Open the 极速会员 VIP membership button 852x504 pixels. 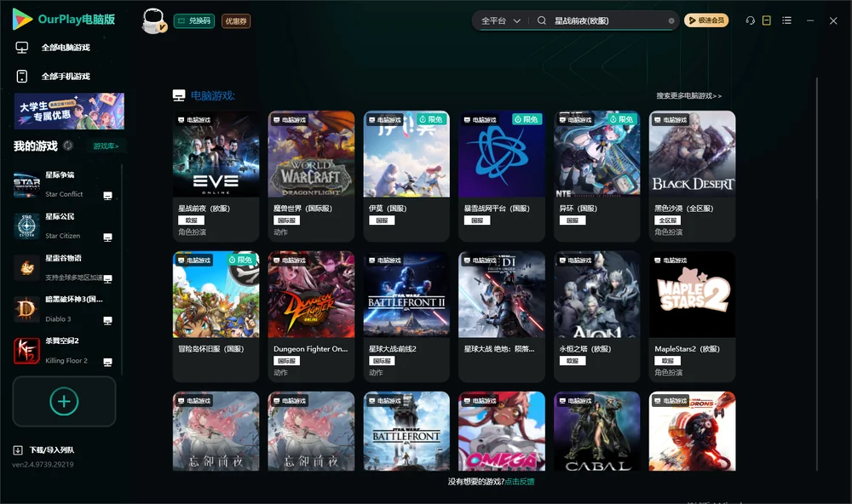706,20
